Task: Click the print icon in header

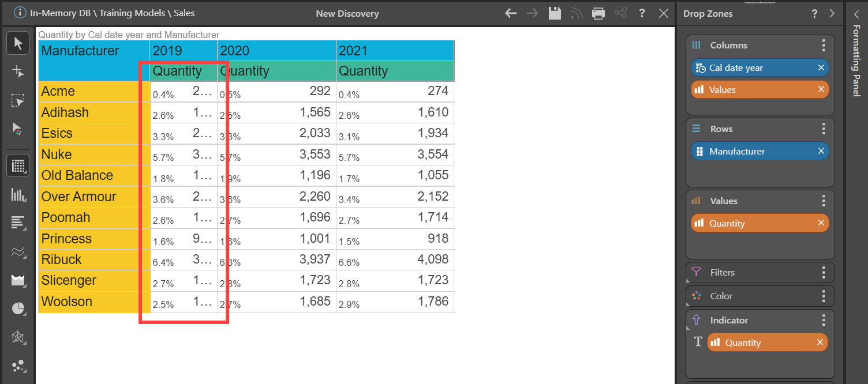Action: 598,13
